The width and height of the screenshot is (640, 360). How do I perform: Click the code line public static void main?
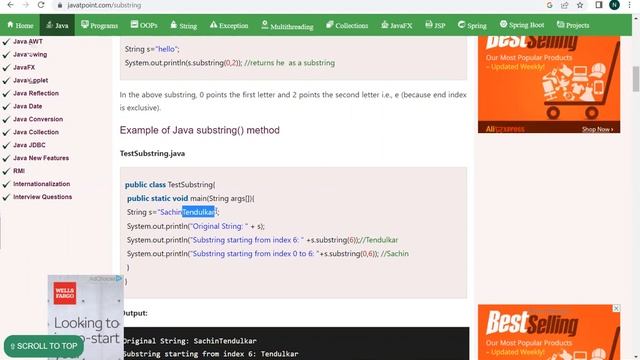click(191, 198)
